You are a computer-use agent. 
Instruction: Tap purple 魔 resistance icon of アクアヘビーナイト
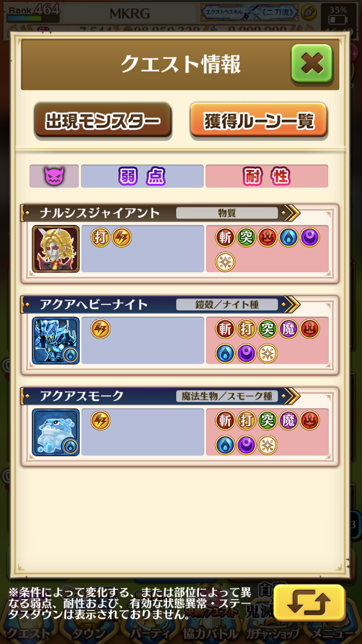pos(289,329)
